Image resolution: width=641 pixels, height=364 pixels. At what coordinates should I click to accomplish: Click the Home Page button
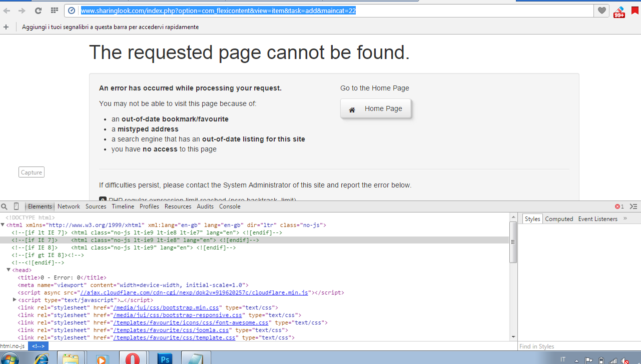click(376, 108)
